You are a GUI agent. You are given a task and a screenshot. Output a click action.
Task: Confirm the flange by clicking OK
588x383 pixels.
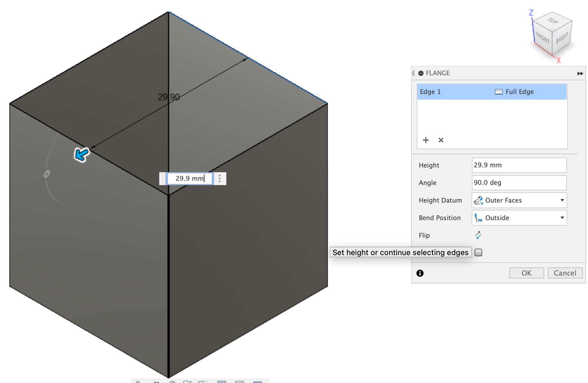coord(526,273)
